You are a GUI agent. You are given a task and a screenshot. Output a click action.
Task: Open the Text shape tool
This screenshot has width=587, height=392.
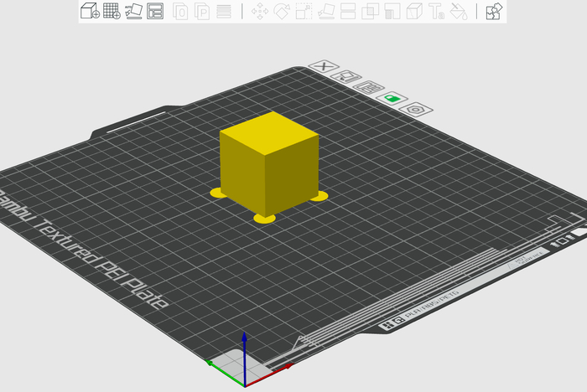436,11
